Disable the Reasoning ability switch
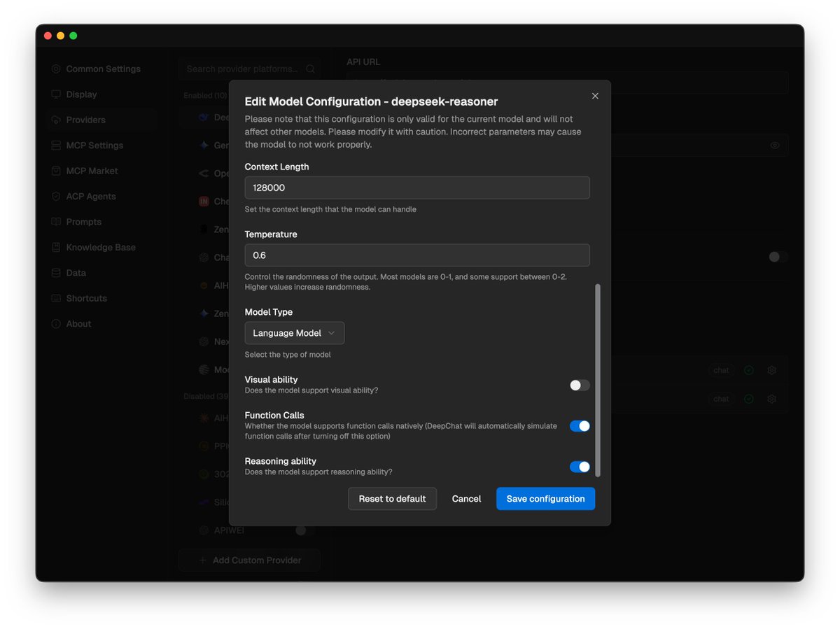This screenshot has width=840, height=629. tap(580, 467)
